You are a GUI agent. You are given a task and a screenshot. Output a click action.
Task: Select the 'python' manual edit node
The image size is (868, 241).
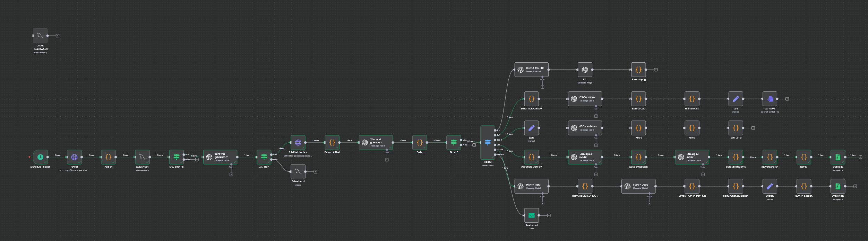[770, 186]
